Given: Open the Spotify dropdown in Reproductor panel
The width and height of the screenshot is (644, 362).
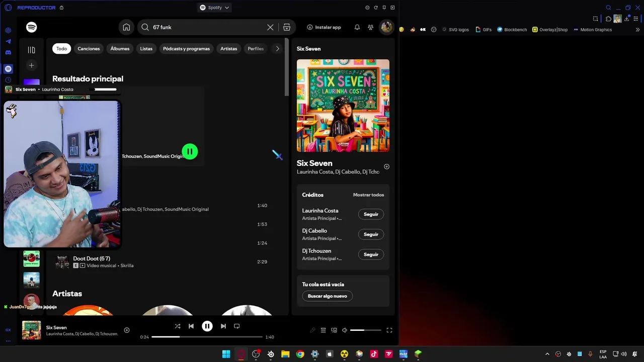Looking at the screenshot, I should [x=214, y=8].
